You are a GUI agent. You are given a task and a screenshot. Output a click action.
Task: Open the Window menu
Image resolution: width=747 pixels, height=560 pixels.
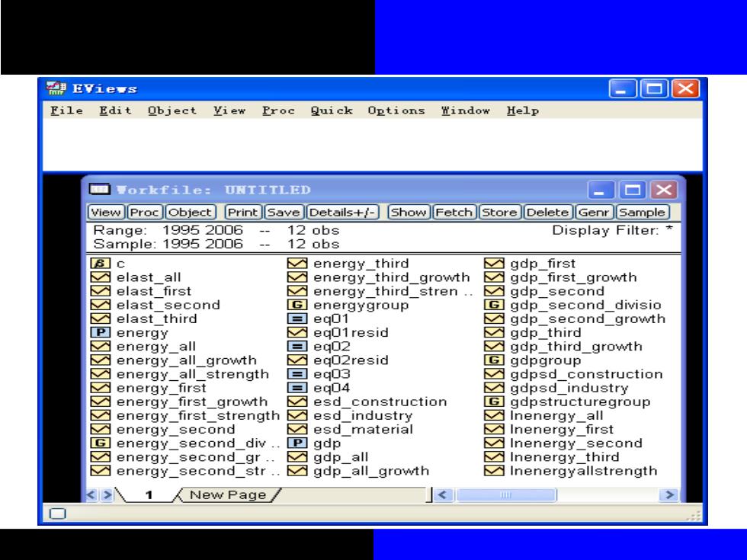pos(466,110)
